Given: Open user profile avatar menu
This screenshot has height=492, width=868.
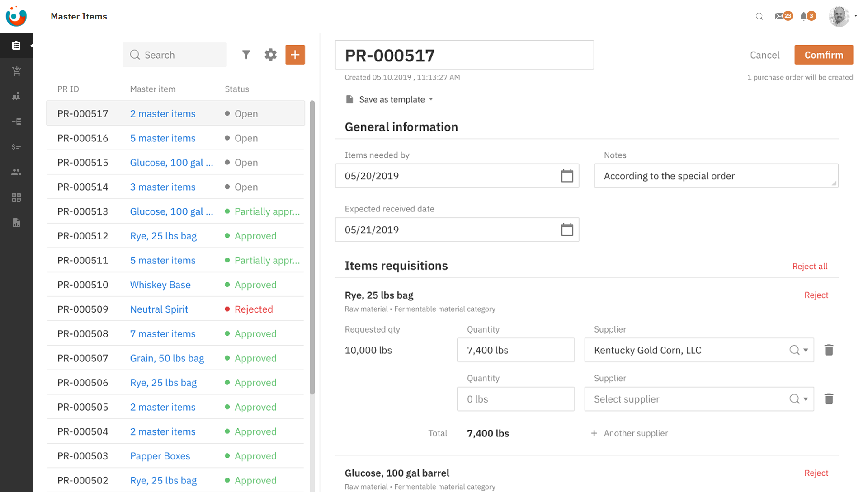Looking at the screenshot, I should click(x=840, y=16).
